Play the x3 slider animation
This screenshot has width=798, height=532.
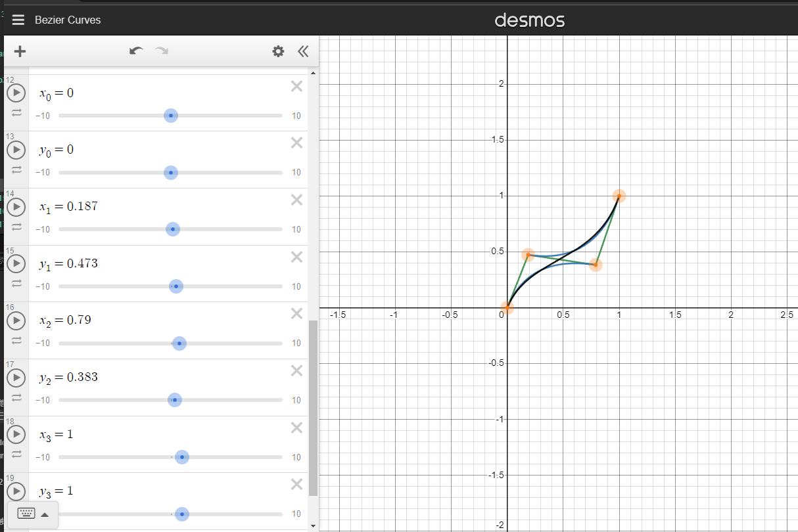[16, 434]
